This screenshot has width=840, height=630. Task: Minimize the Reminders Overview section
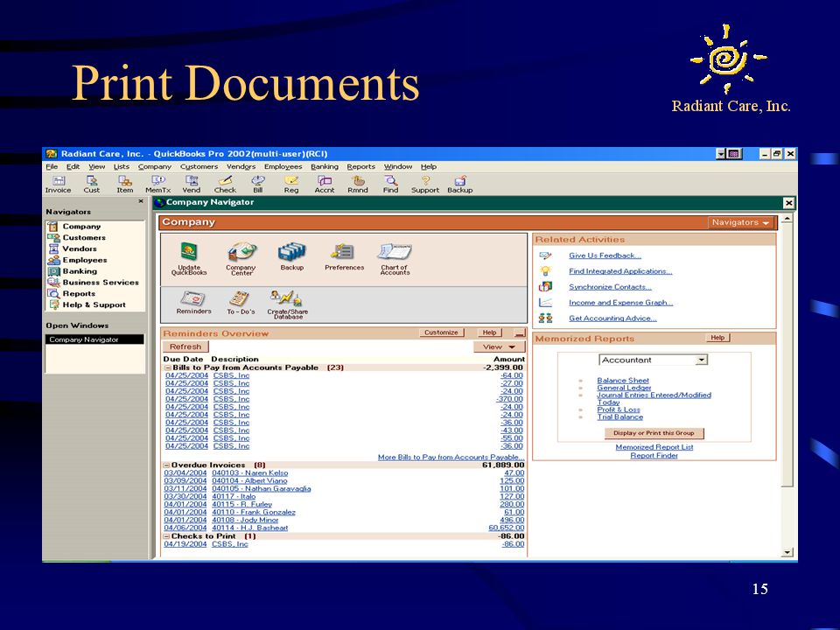519,333
